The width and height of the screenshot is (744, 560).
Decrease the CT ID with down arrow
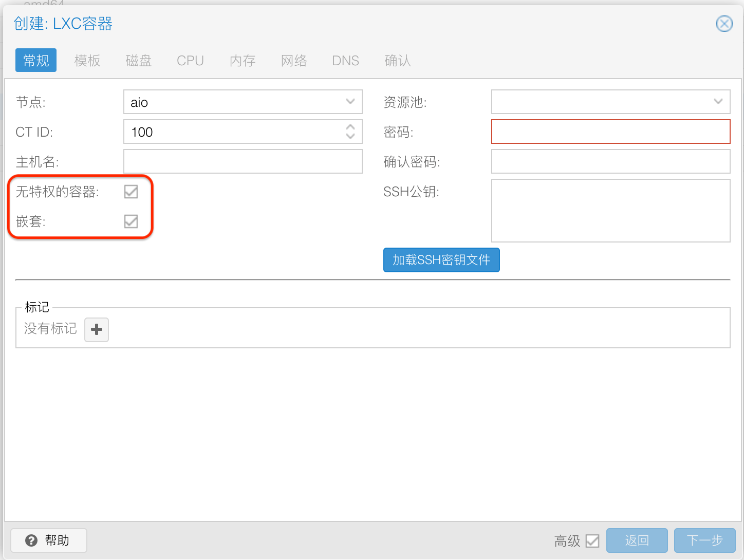pos(350,137)
